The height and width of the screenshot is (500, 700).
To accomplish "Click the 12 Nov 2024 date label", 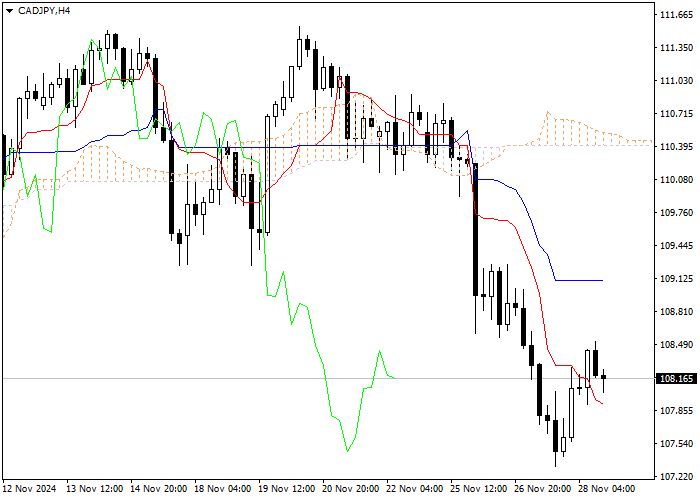I will click(29, 489).
